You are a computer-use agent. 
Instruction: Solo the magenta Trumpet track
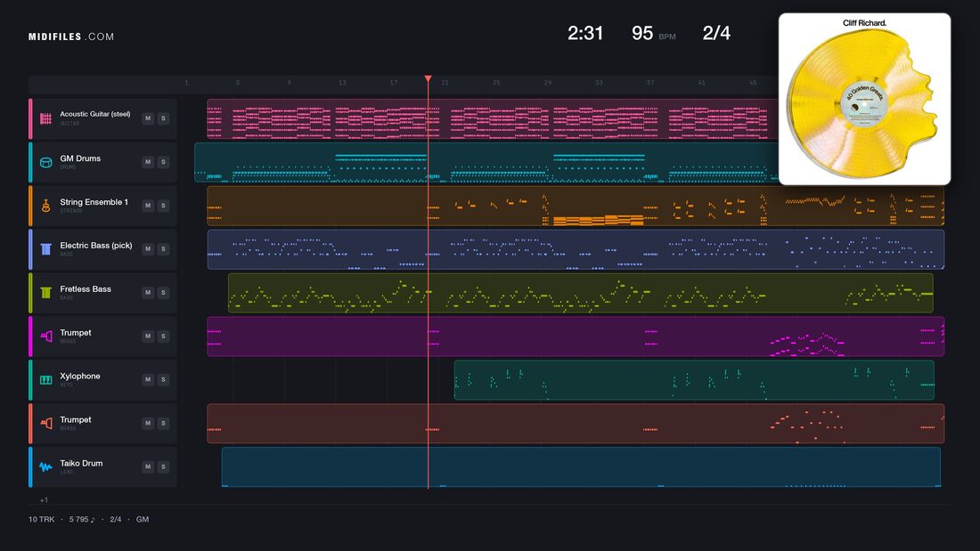[x=163, y=336]
